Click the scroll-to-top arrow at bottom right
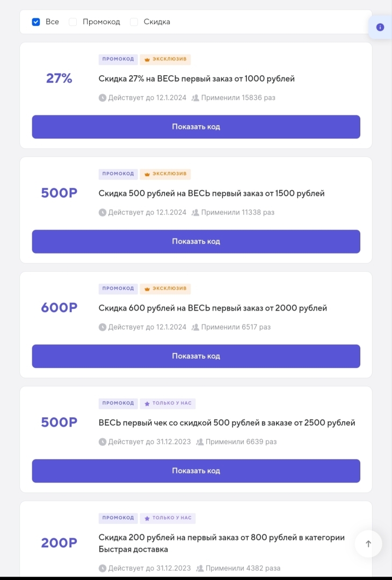The height and width of the screenshot is (580, 392). [x=368, y=543]
